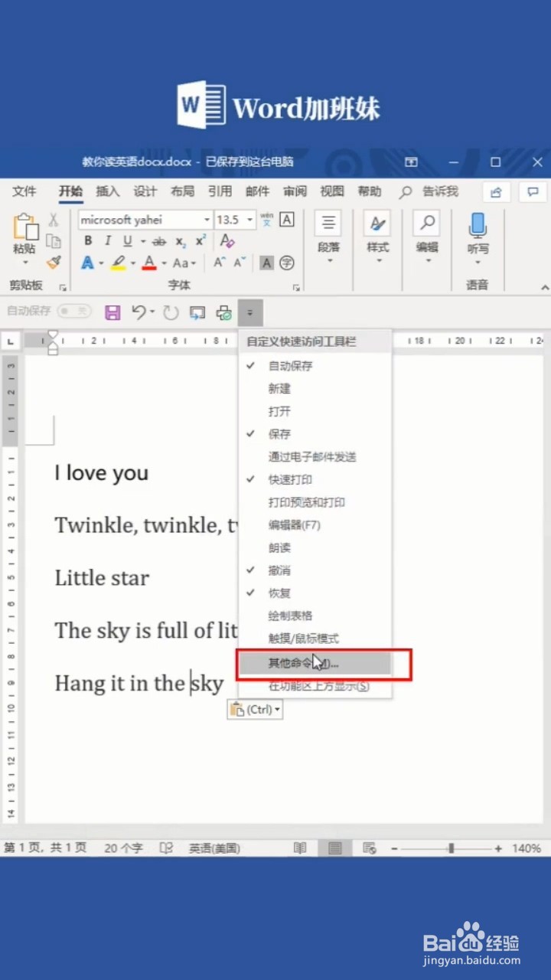Apply italic with the I icon
Viewport: 551px width, 980px height.
[x=108, y=241]
